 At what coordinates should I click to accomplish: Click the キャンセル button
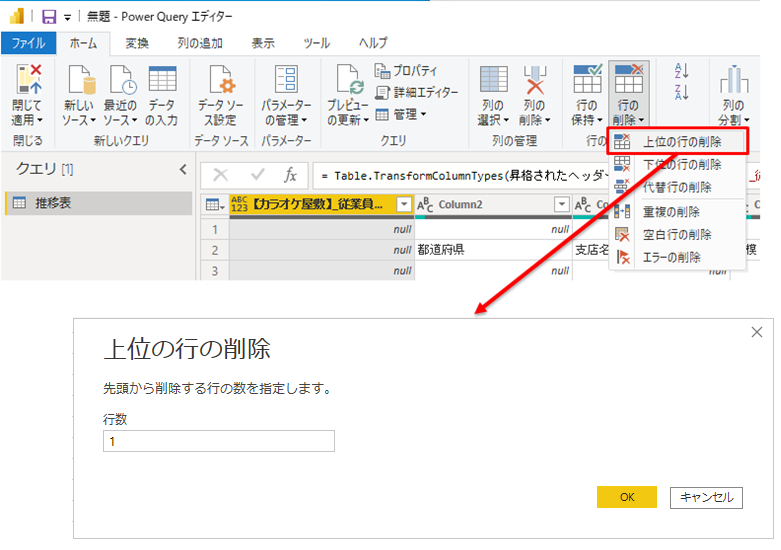click(x=706, y=497)
